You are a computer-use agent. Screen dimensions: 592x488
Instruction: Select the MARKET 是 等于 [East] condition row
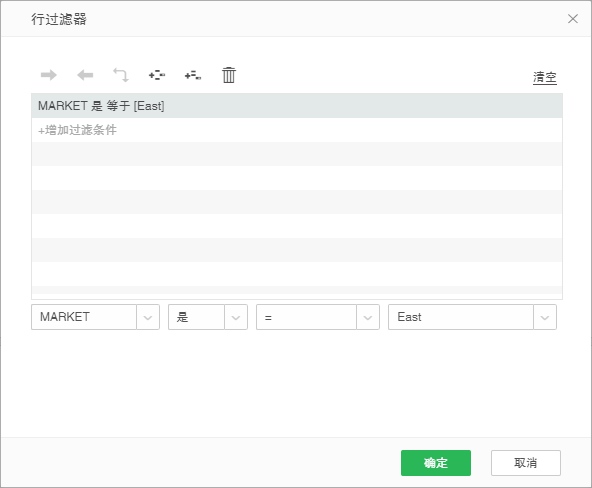(297, 106)
